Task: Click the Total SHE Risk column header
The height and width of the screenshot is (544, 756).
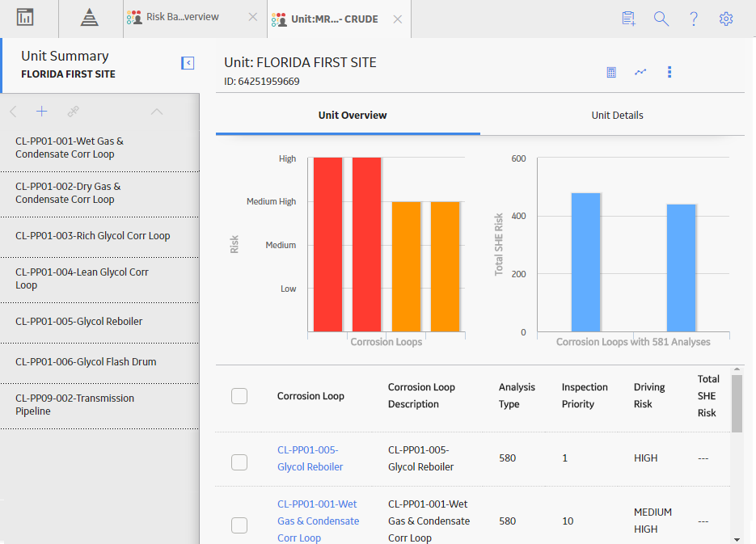Action: pyautogui.click(x=708, y=396)
